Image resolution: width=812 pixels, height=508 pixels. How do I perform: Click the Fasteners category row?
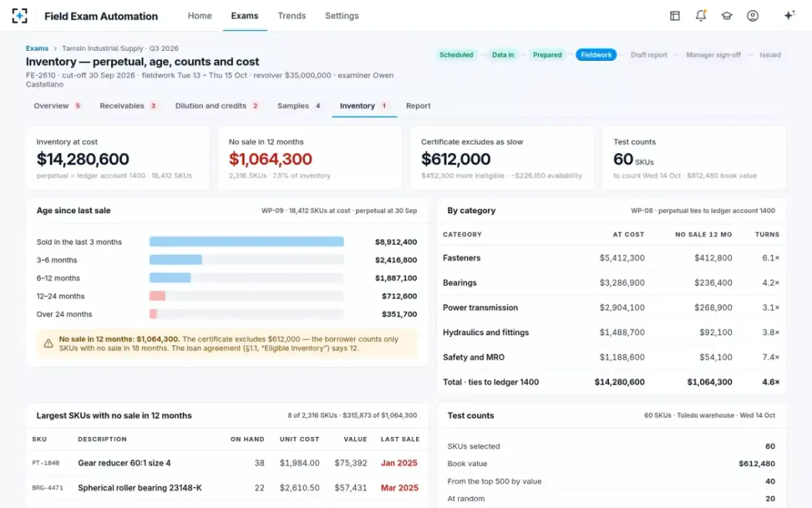(611, 258)
